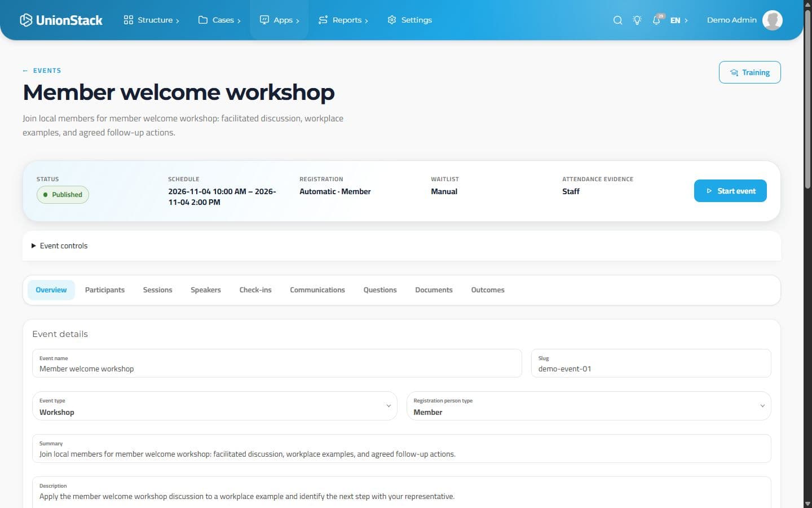Open the Registration person type dropdown
This screenshot has width=812, height=508.
(589, 406)
